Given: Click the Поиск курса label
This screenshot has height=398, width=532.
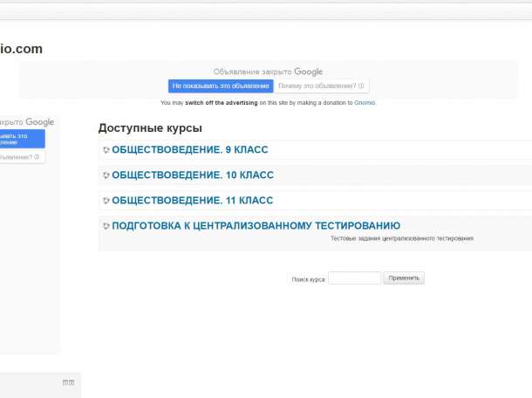Looking at the screenshot, I should [x=308, y=279].
